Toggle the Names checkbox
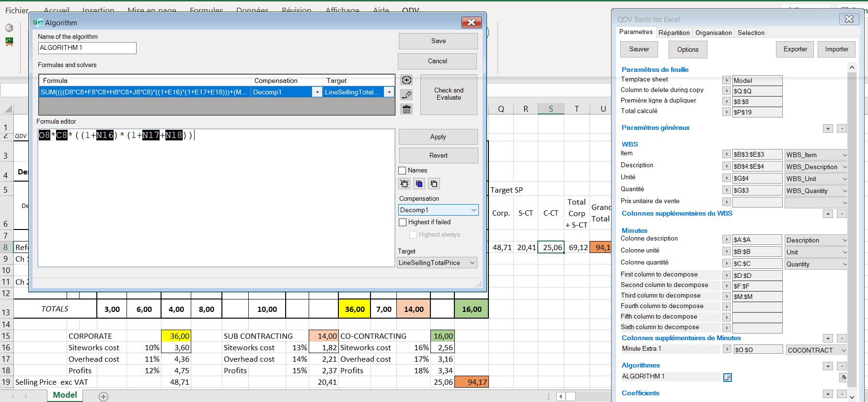 click(x=403, y=171)
